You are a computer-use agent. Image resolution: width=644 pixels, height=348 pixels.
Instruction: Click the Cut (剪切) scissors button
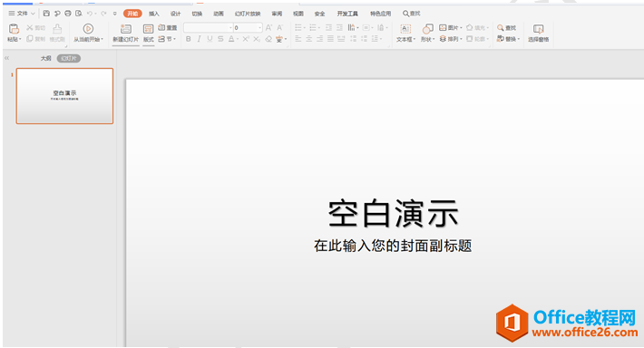coord(35,28)
